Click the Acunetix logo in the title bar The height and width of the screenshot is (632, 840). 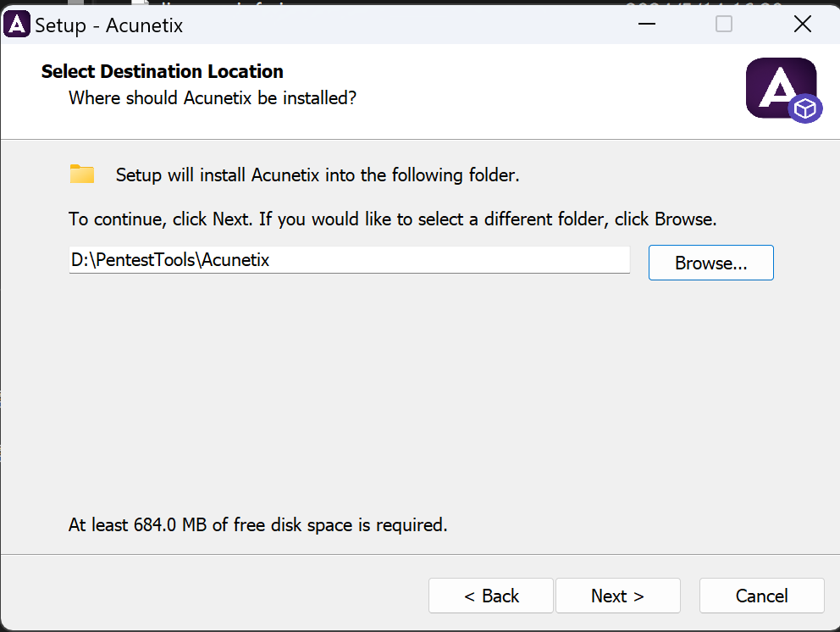point(17,23)
